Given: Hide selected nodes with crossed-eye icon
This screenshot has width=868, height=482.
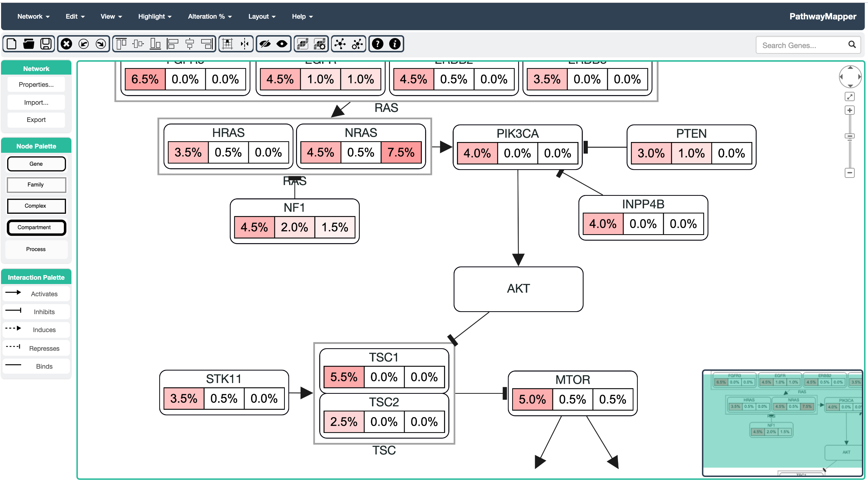Looking at the screenshot, I should click(265, 44).
